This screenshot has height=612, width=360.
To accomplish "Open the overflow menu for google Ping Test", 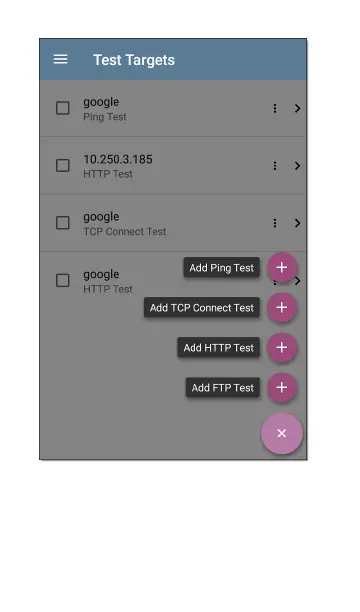I will [x=275, y=109].
